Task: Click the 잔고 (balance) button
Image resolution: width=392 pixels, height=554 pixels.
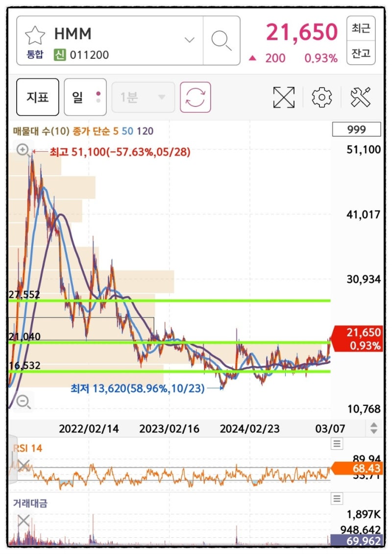Action: pos(361,53)
